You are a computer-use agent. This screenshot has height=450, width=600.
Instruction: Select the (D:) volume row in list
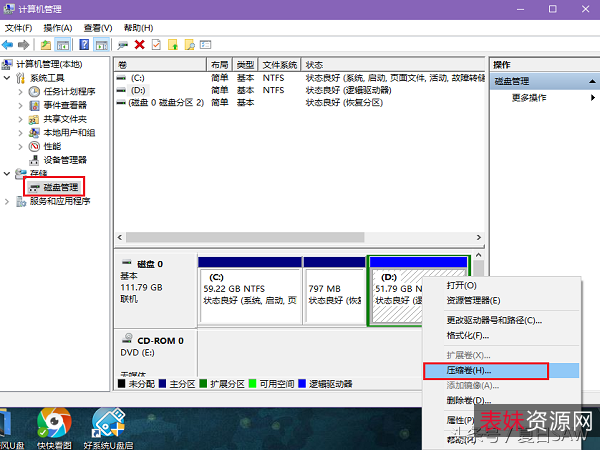(300, 90)
